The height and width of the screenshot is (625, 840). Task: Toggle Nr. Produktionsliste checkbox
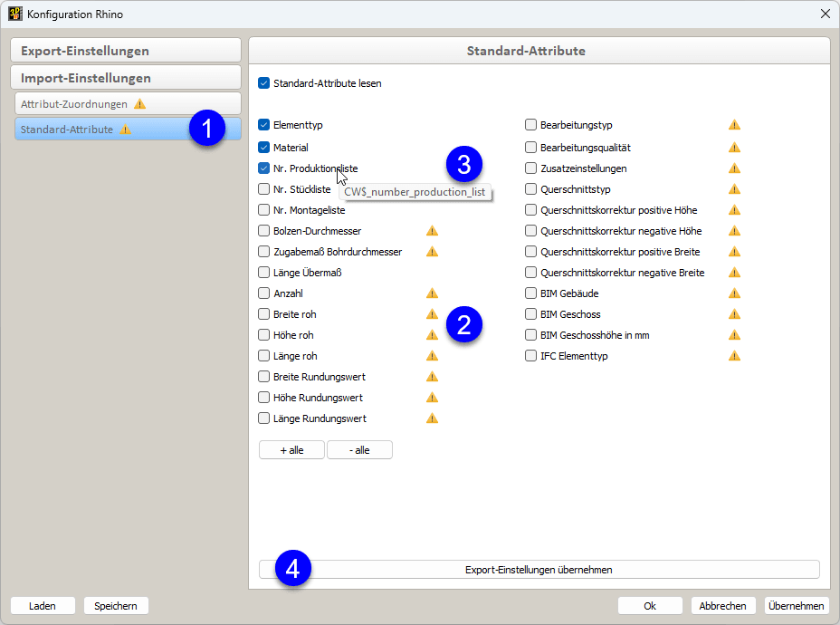coord(263,168)
